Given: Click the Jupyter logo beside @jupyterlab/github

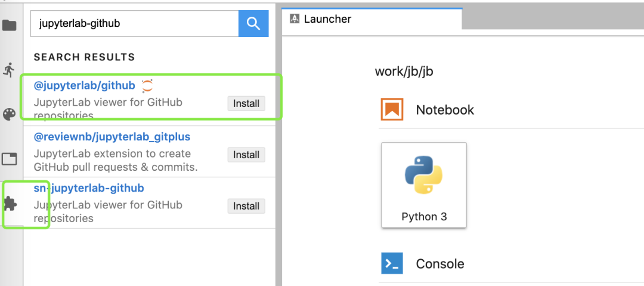Looking at the screenshot, I should pyautogui.click(x=147, y=85).
